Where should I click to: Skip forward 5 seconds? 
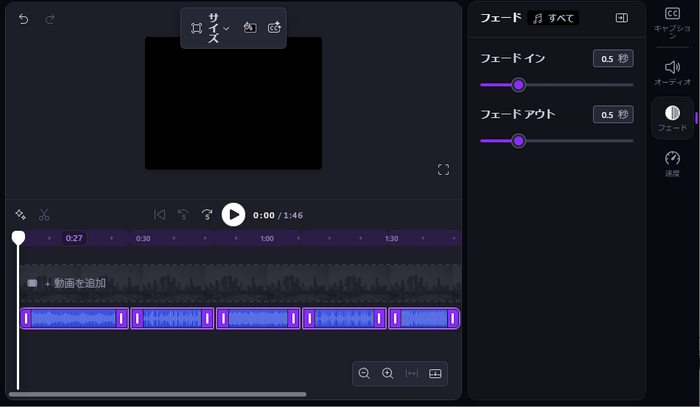point(207,214)
